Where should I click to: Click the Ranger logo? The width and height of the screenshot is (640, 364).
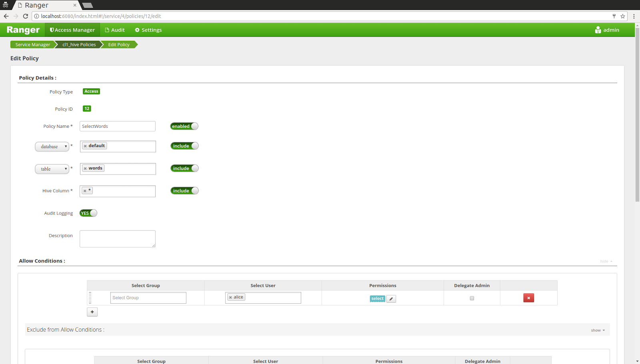[22, 30]
